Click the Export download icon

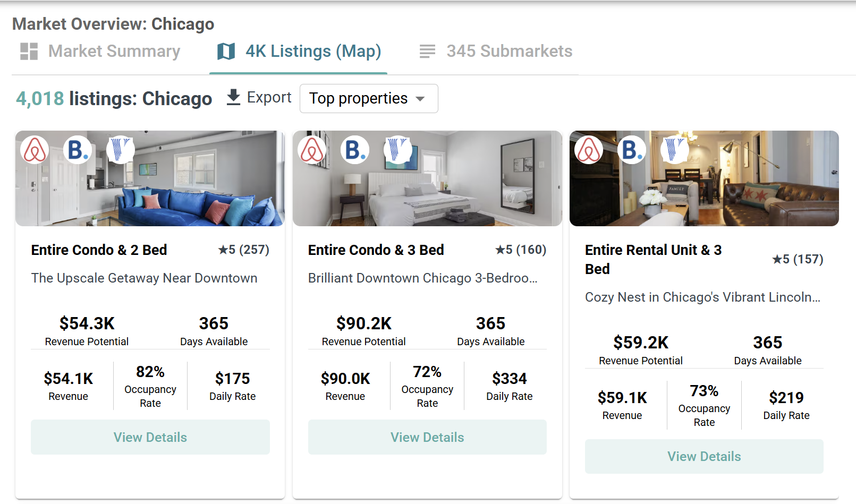(233, 98)
